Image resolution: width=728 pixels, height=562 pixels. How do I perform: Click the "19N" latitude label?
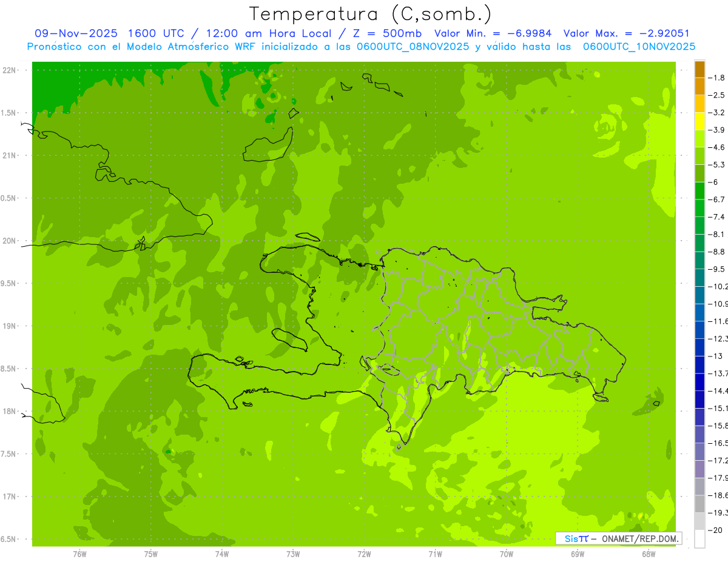coord(8,326)
